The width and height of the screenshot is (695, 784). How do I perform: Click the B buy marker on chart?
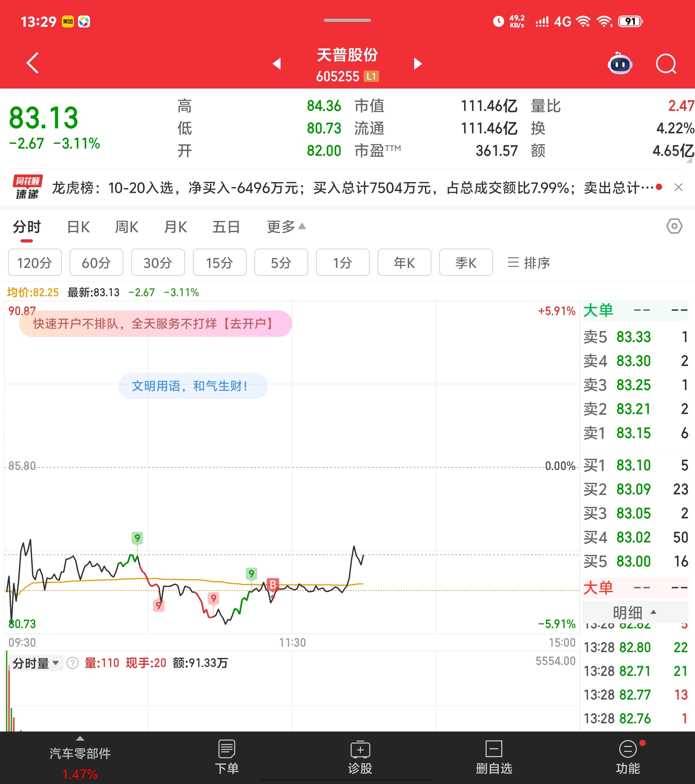coord(273,584)
